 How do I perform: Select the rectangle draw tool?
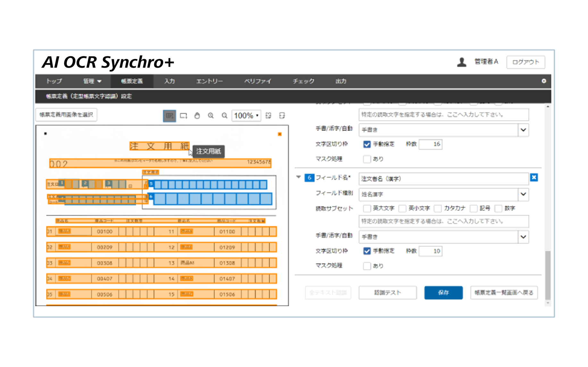[x=183, y=116]
